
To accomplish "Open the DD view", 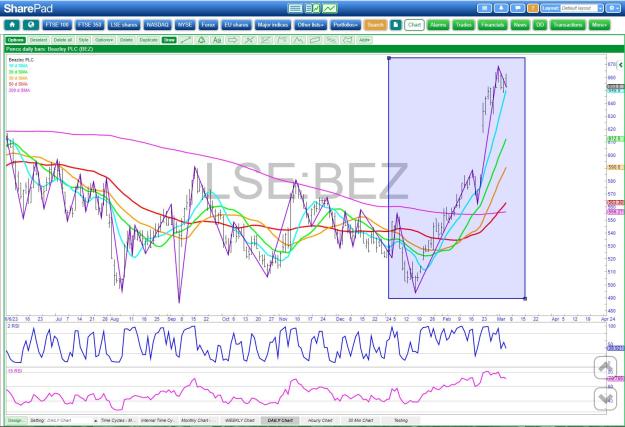I will pyautogui.click(x=540, y=25).
